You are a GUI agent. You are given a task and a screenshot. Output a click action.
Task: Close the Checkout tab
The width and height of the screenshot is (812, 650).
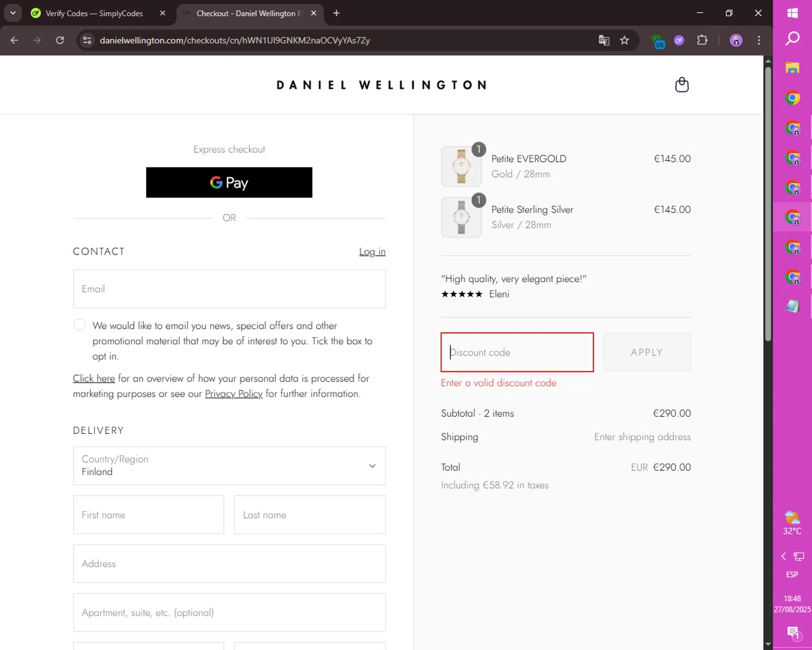(x=313, y=13)
